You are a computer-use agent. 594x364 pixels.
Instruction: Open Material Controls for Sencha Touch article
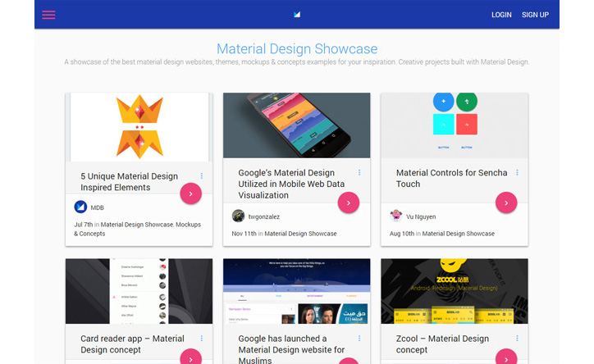[x=451, y=178]
